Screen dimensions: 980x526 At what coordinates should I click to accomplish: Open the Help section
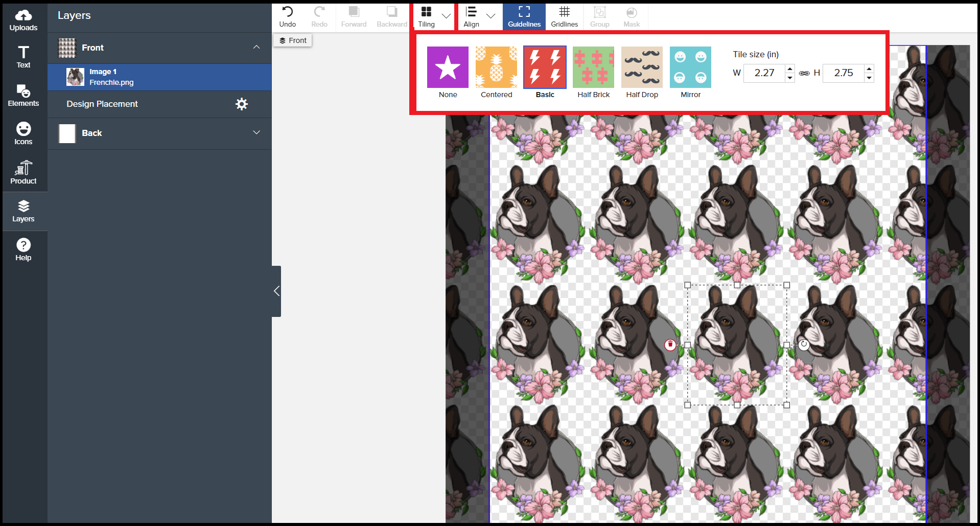[24, 249]
